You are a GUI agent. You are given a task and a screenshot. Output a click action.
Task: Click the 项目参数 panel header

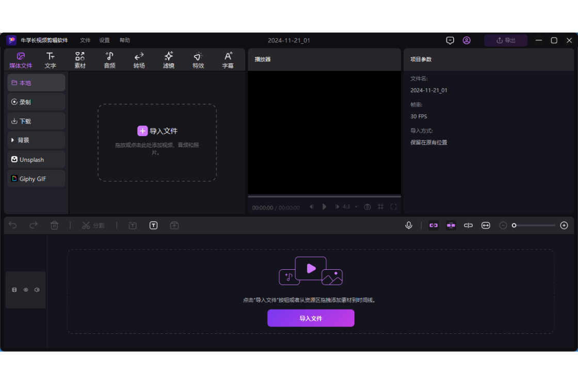(421, 59)
